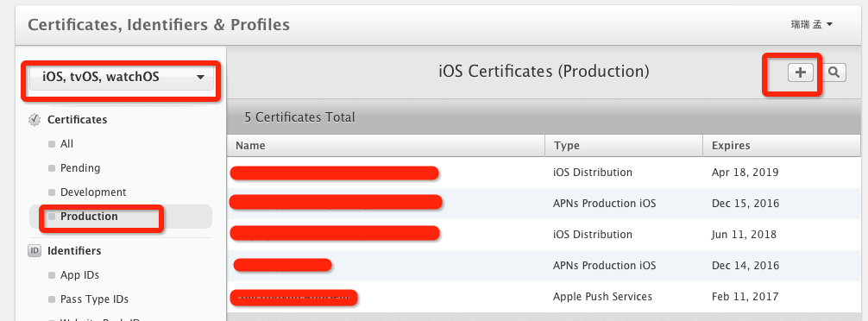Expand the user account menu at top right
Viewport: 868px width, 321px height.
tap(812, 25)
